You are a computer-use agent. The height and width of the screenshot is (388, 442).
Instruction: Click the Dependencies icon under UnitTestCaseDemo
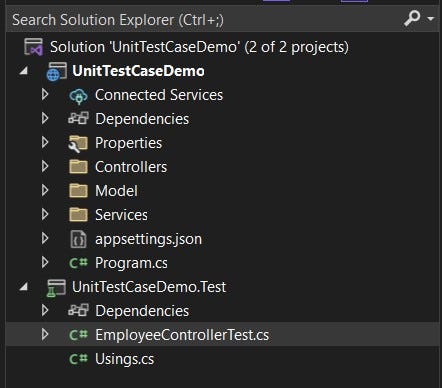pos(78,119)
